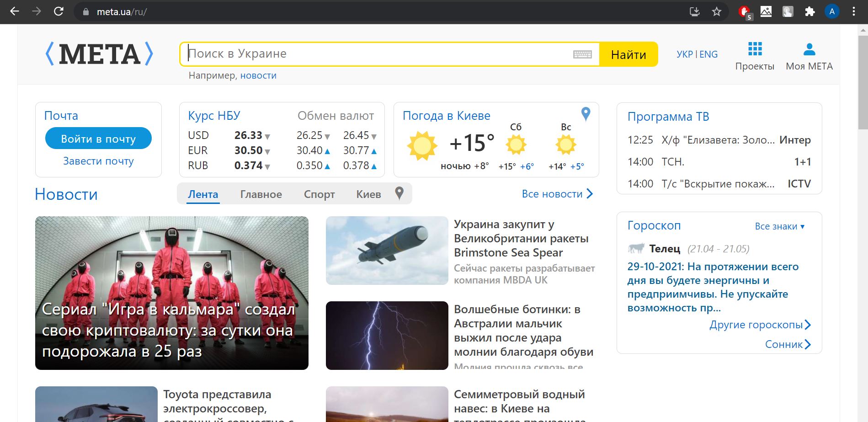
Task: Click the 14:00 Вскрытие покажет TV listing
Action: tap(719, 184)
